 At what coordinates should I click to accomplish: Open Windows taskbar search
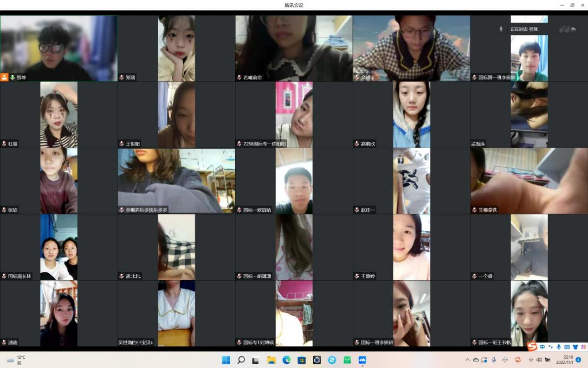pyautogui.click(x=241, y=360)
